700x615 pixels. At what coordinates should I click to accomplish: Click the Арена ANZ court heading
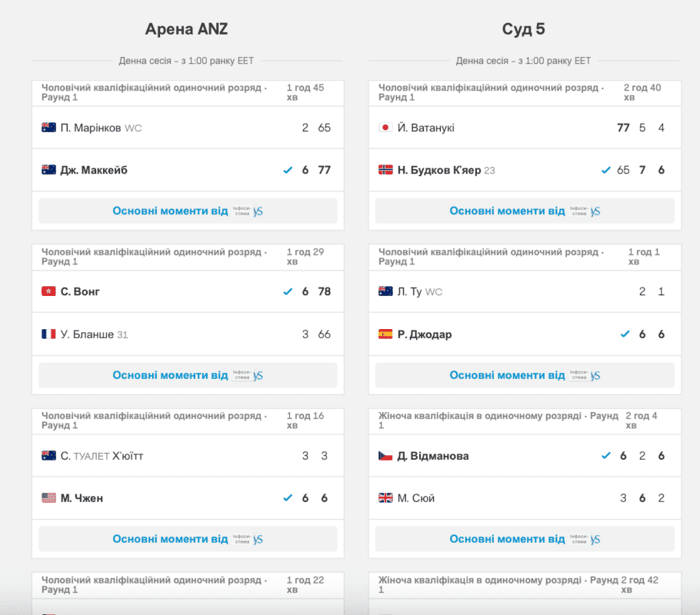click(x=187, y=29)
